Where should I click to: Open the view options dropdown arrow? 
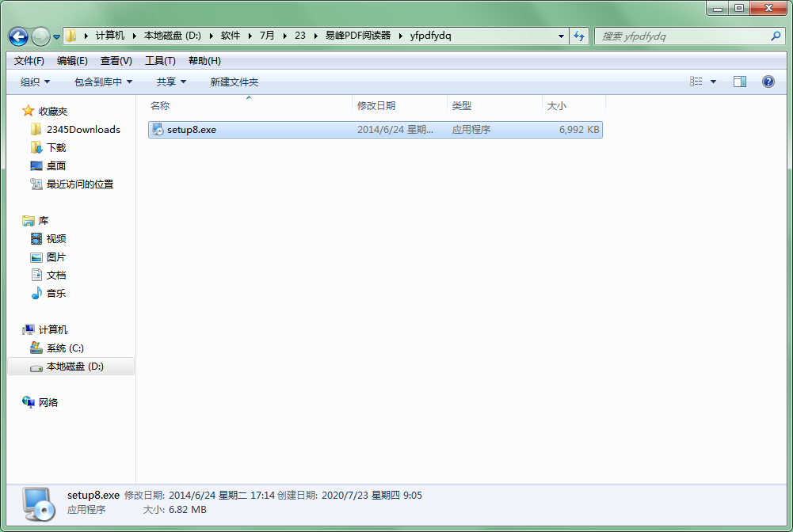[x=713, y=82]
